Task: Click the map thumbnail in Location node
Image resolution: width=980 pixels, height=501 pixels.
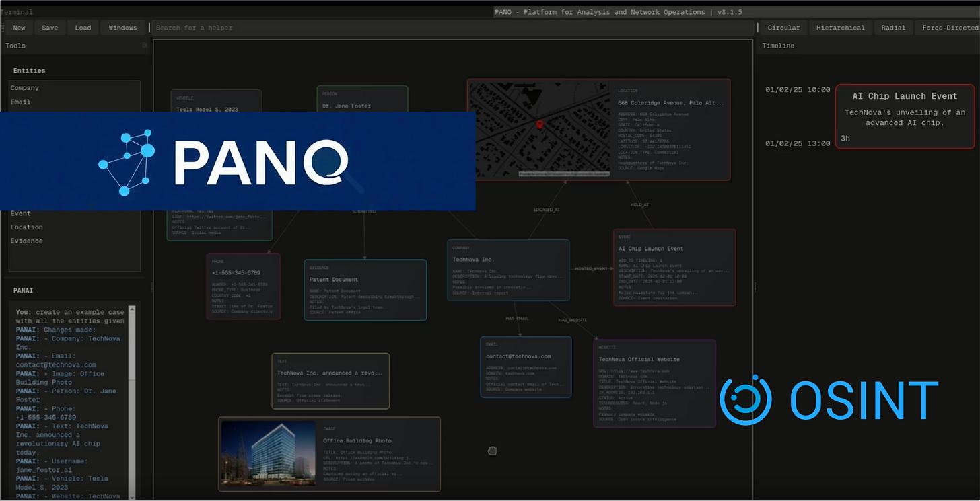Action: tap(540, 130)
